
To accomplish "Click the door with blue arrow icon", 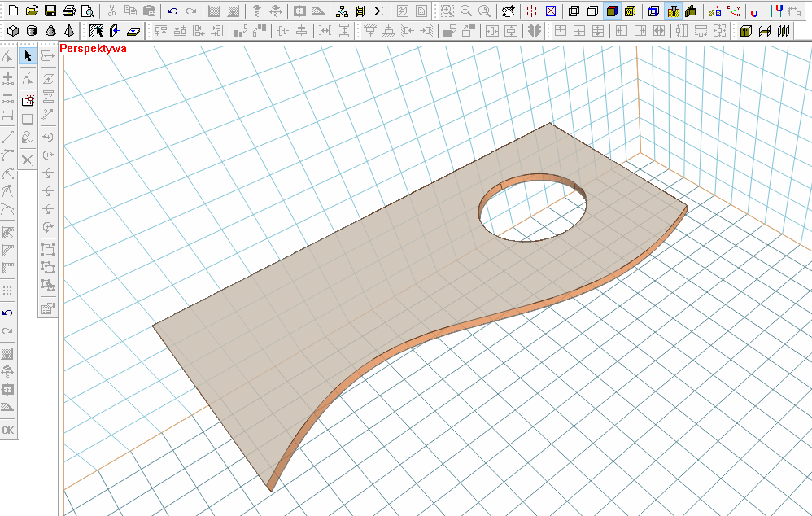I will (115, 31).
